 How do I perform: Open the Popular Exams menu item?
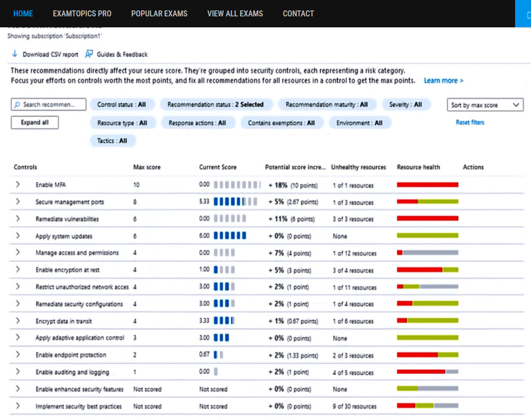(x=159, y=13)
